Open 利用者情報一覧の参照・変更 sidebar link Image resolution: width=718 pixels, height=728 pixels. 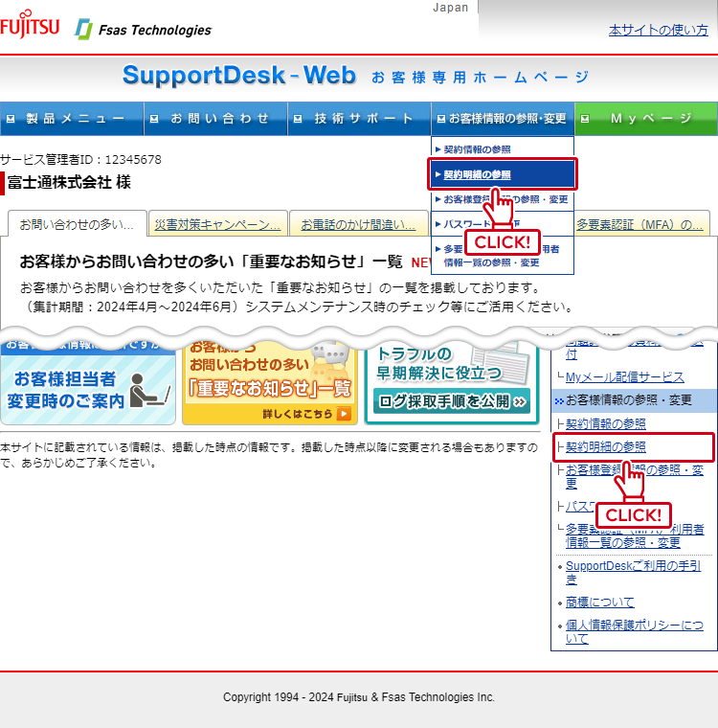click(x=635, y=535)
